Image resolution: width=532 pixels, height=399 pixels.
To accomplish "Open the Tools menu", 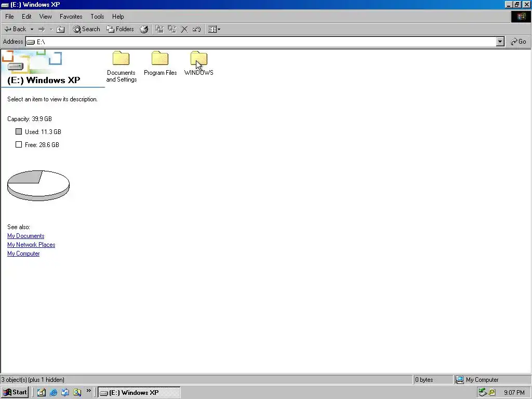I will point(97,16).
